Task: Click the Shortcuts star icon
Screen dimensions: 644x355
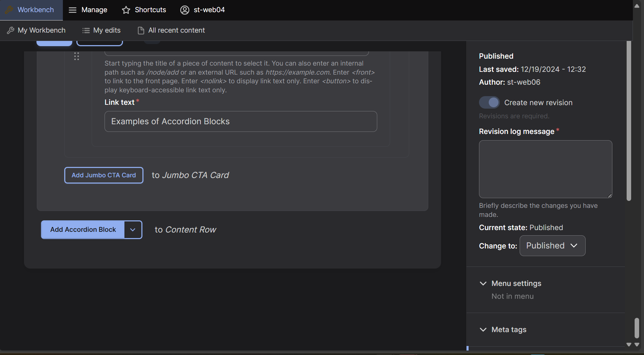Action: 126,10
